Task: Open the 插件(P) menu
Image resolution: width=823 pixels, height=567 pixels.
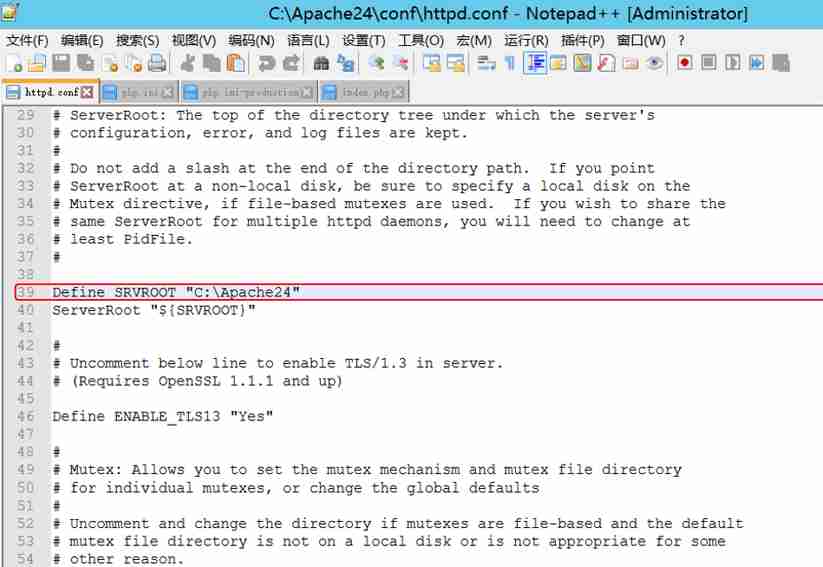Action: coord(583,40)
